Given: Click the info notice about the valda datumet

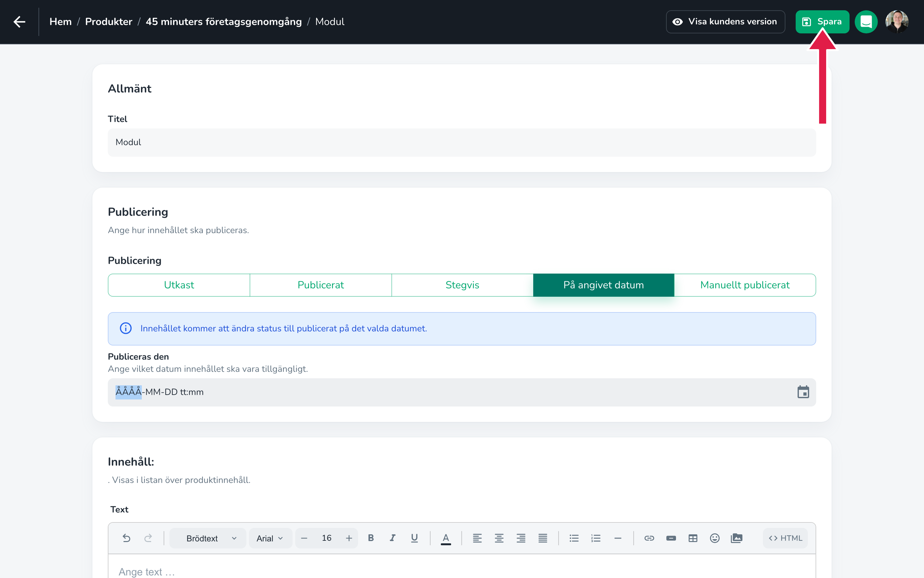Looking at the screenshot, I should click(462, 329).
